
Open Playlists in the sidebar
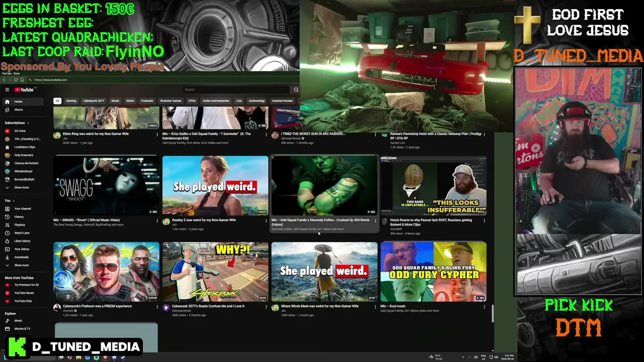click(x=23, y=225)
